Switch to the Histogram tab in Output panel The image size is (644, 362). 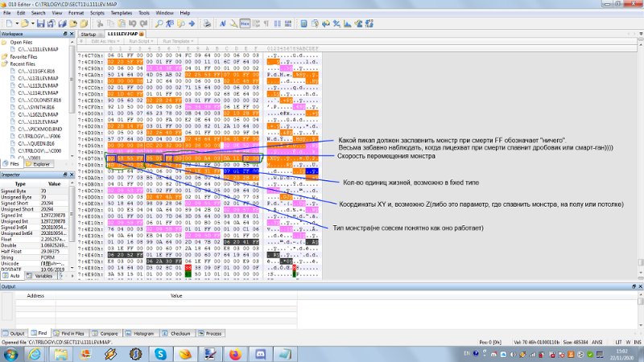(x=139, y=333)
